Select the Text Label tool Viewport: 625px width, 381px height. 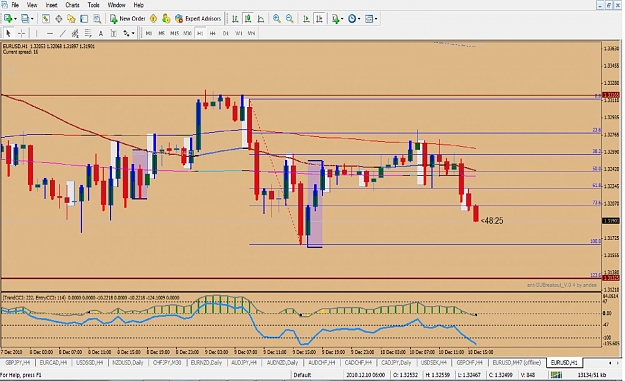114,33
